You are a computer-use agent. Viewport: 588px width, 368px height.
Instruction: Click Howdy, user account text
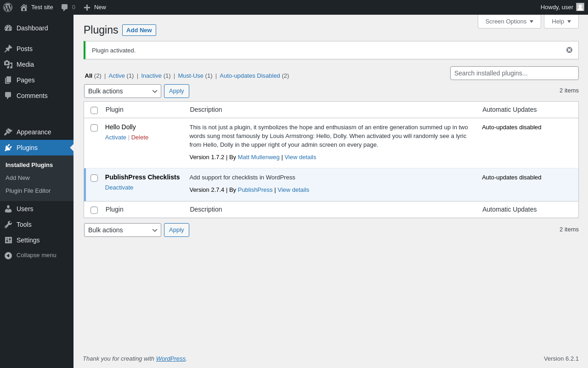(557, 7)
